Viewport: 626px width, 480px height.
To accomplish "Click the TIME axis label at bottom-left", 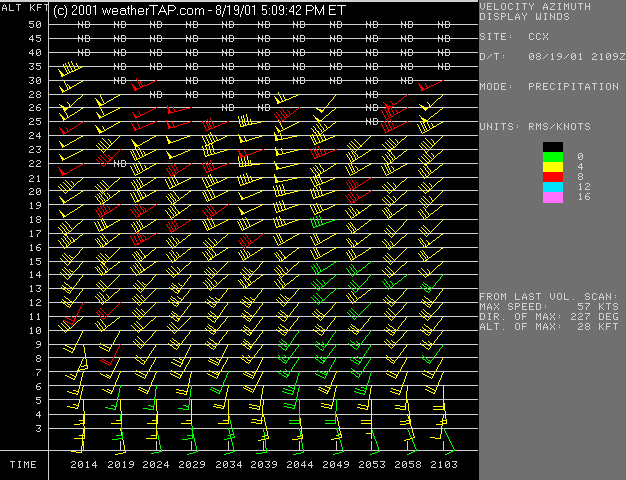I will [23, 465].
